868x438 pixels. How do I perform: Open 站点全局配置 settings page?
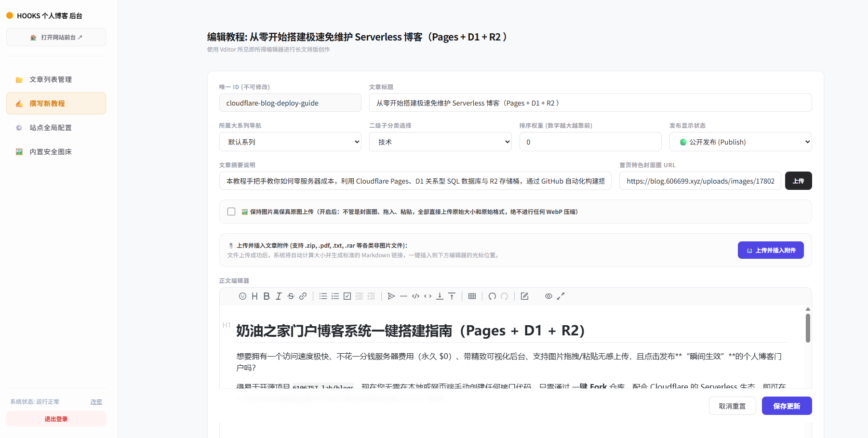[56, 128]
